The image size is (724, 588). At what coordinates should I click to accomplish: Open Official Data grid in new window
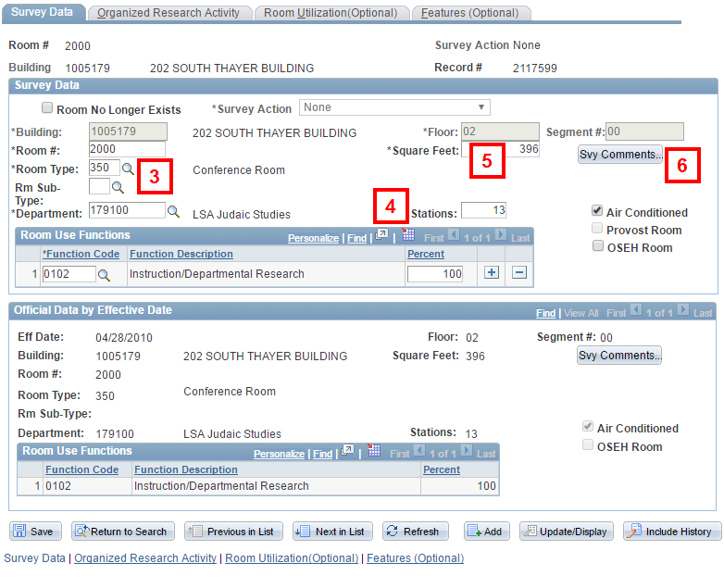(348, 451)
